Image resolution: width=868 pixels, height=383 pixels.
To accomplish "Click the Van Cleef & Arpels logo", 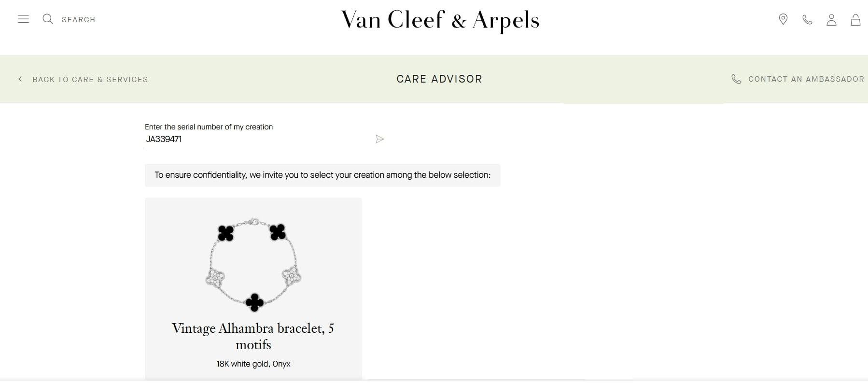I will 440,20.
